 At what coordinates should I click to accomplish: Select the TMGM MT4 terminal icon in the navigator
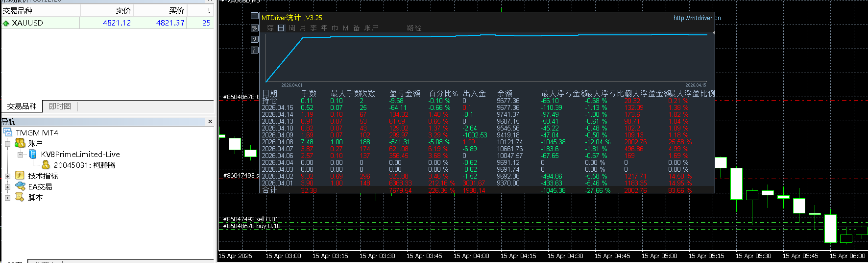[8, 132]
